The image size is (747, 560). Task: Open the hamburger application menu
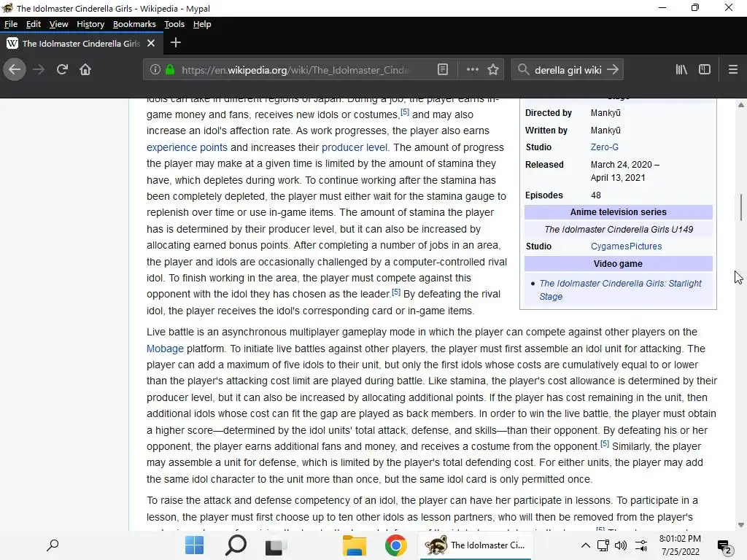[732, 69]
